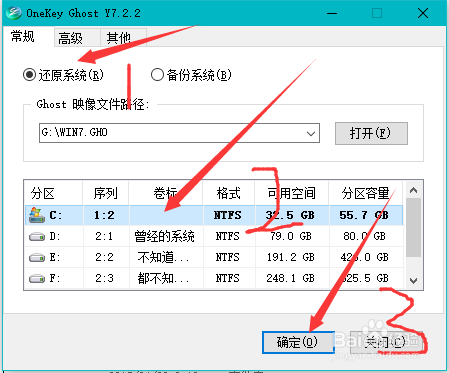Click the F: drive disk icon
This screenshot has width=449, height=373.
(37, 278)
